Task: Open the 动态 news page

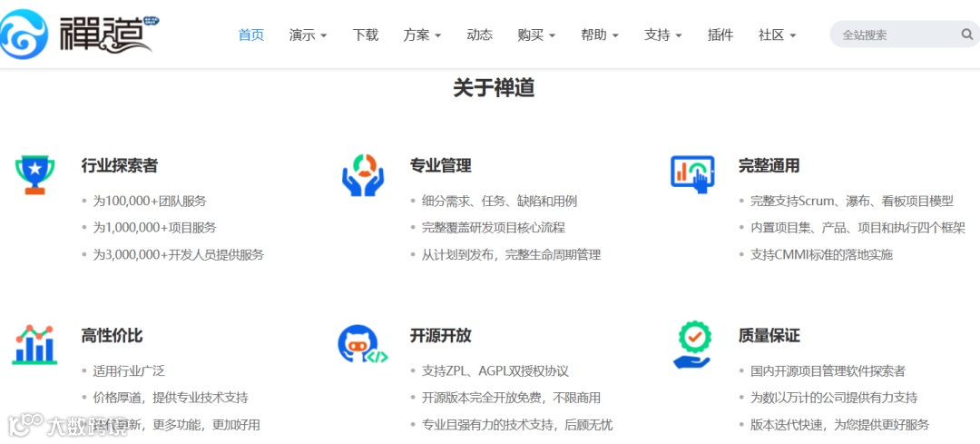Action: pos(479,35)
